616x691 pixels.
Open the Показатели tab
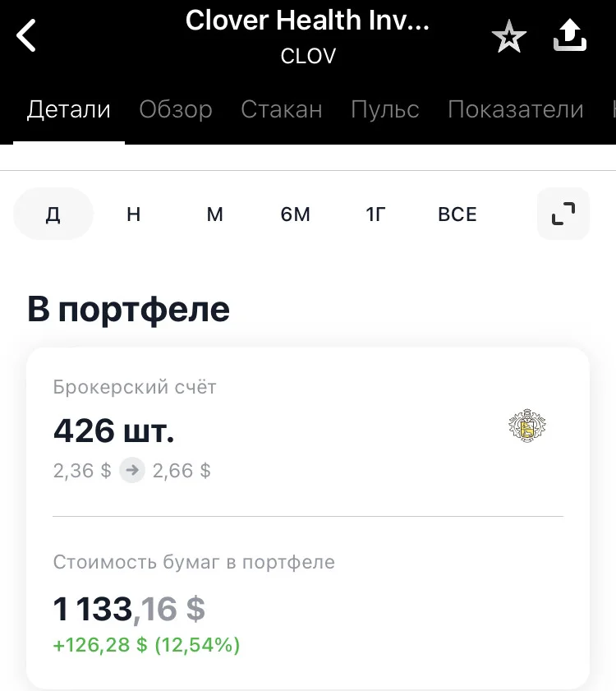(516, 109)
